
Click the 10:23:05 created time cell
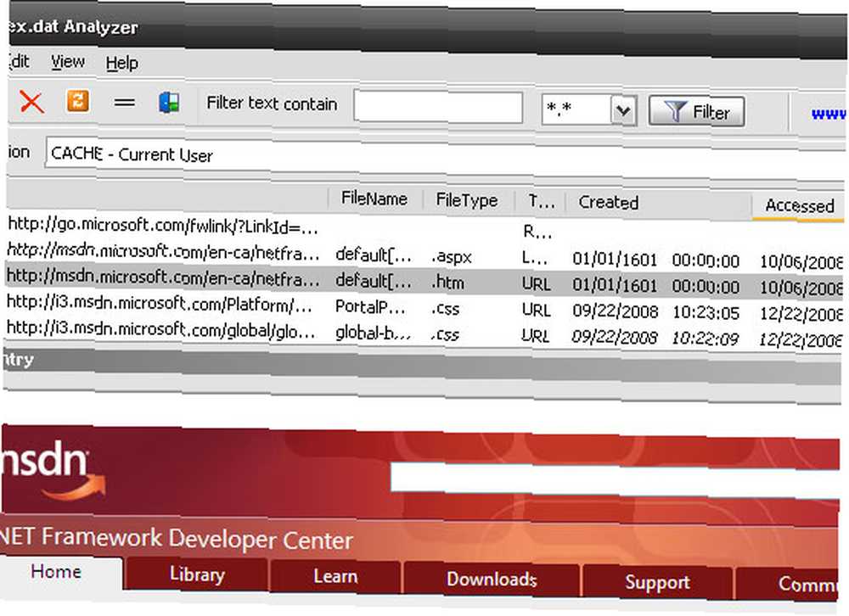(x=706, y=312)
